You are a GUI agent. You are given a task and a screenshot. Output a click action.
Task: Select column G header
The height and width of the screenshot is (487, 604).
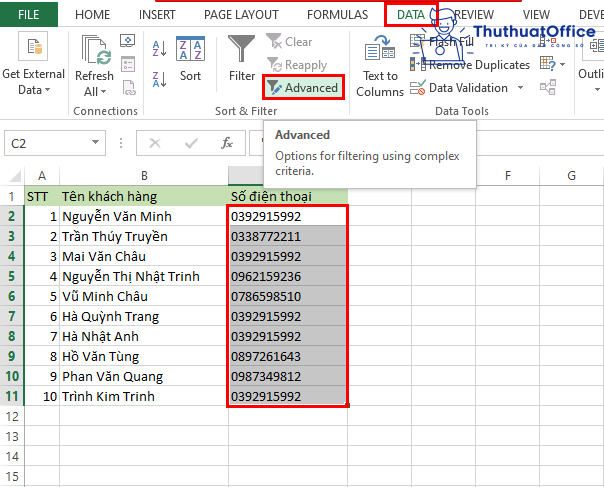[572, 176]
